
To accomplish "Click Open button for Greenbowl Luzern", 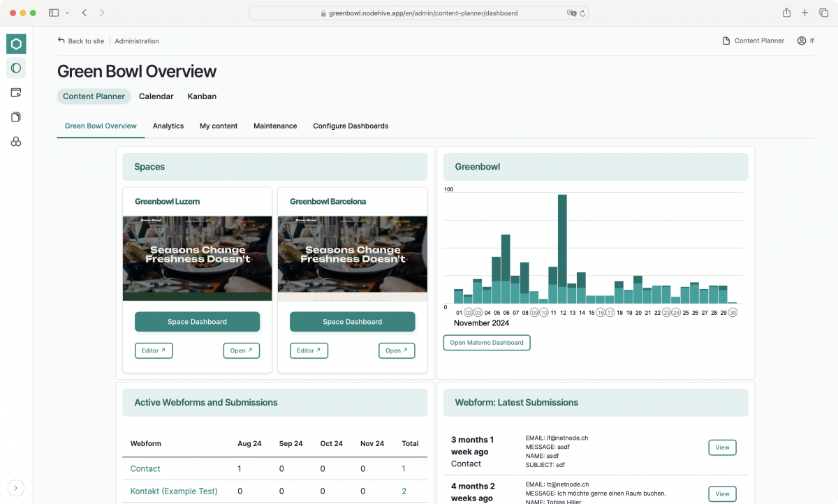I will (242, 350).
